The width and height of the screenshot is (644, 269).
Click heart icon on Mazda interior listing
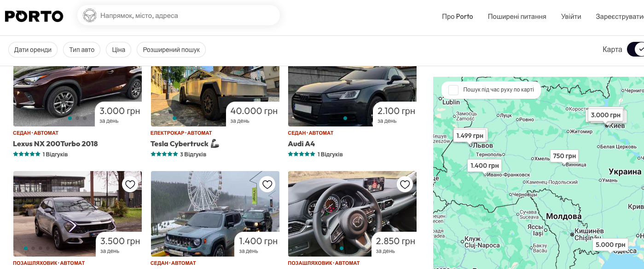tap(405, 184)
